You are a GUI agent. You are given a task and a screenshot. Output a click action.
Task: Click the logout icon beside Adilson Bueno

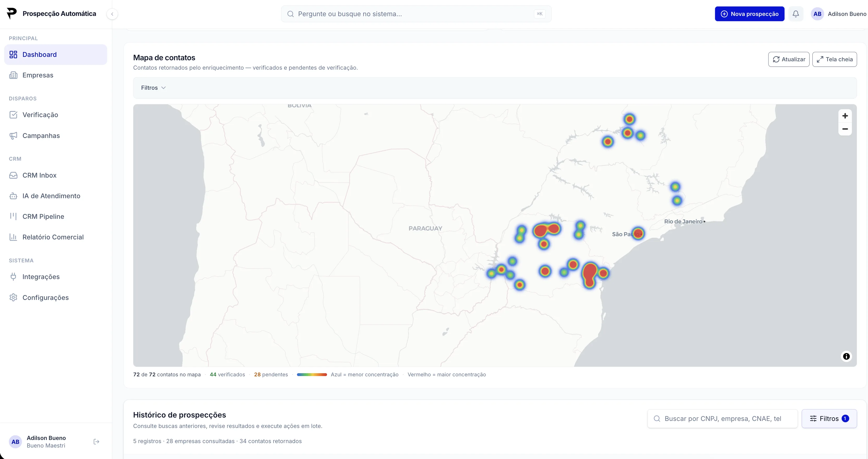(96, 442)
